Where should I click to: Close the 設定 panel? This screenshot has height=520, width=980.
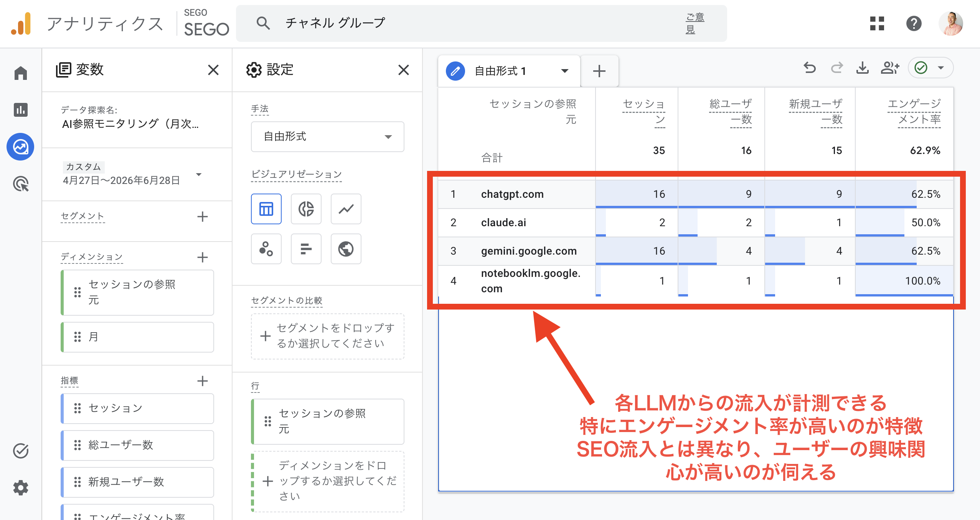(404, 70)
